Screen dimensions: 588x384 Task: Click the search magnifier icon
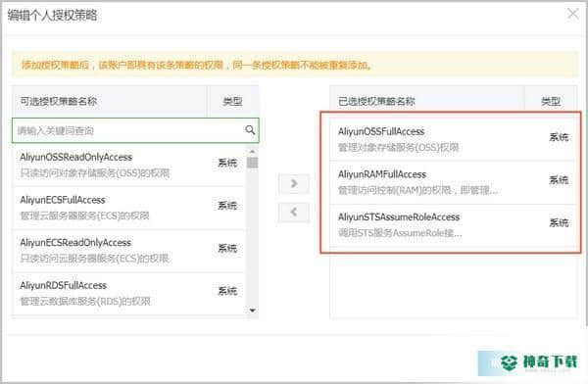pyautogui.click(x=250, y=130)
